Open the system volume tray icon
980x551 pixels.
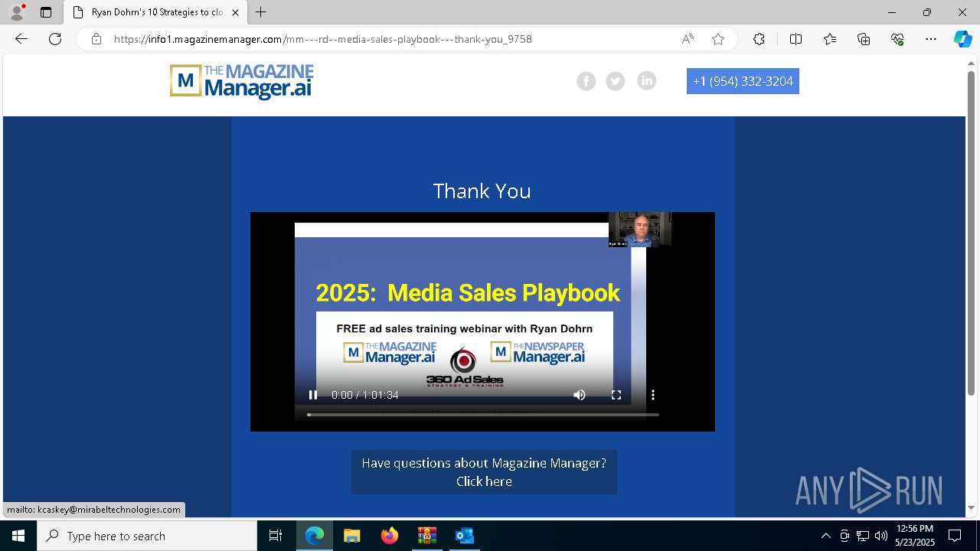(881, 536)
